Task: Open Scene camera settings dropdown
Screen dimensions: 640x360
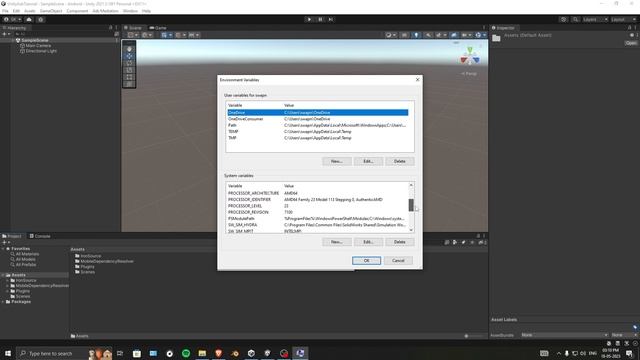Action: click(x=466, y=35)
